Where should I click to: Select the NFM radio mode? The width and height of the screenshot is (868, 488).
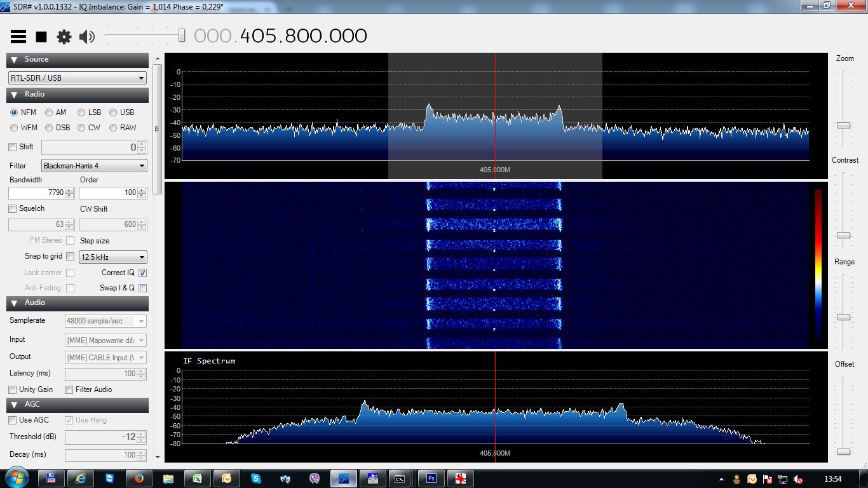(14, 112)
